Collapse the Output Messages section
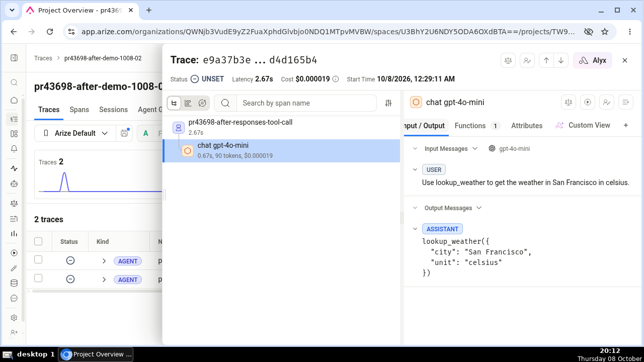The height and width of the screenshot is (362, 644). [415, 208]
